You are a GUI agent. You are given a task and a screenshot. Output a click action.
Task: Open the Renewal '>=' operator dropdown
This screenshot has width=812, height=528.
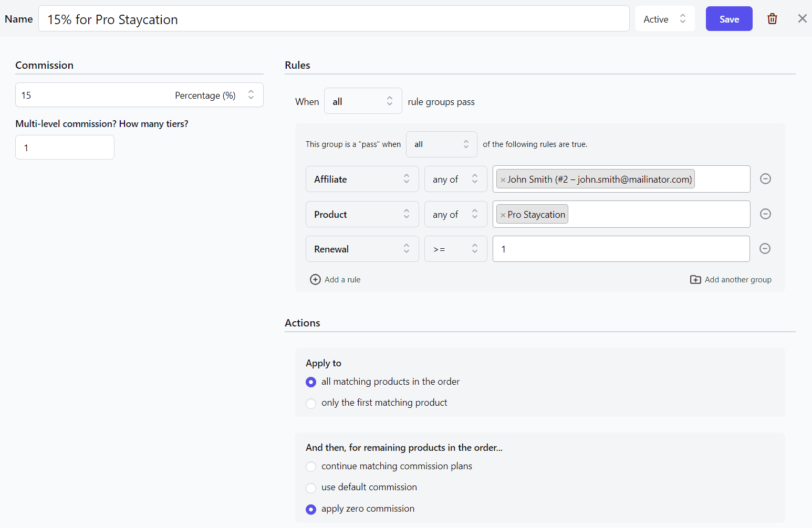coord(456,249)
